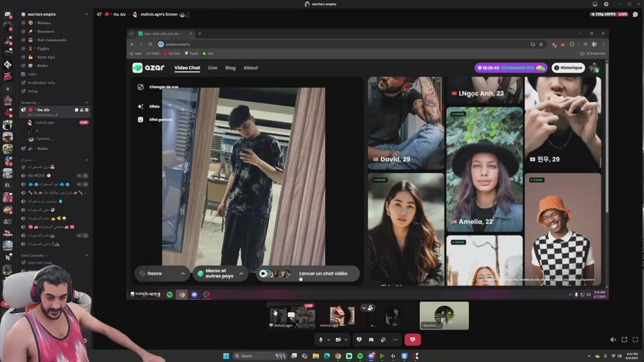Click Blog tab in streamed Azar page

pyautogui.click(x=230, y=68)
